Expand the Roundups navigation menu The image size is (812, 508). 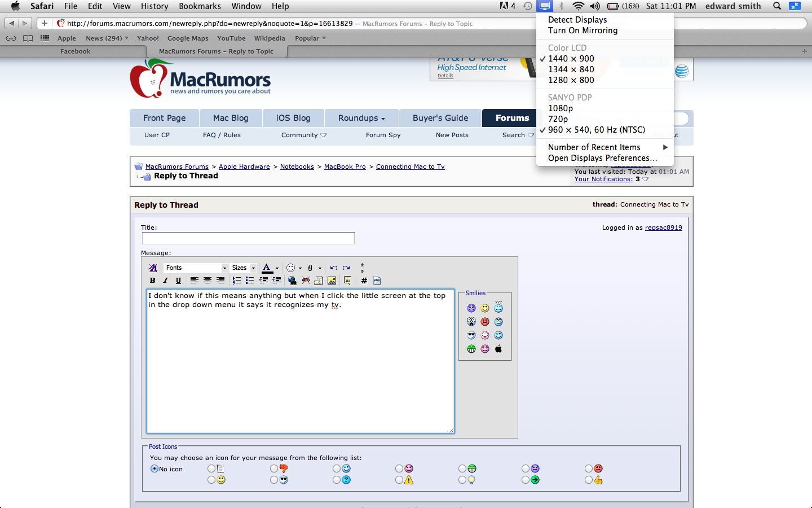[x=361, y=118]
